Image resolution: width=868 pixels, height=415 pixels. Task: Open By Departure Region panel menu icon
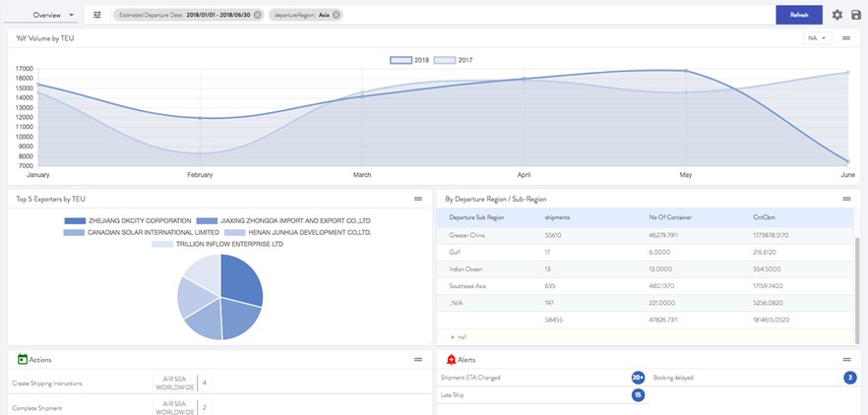pos(845,199)
